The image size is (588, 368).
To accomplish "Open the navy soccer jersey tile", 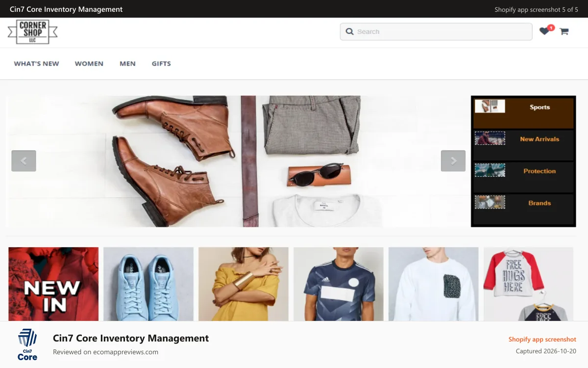I will tap(339, 284).
